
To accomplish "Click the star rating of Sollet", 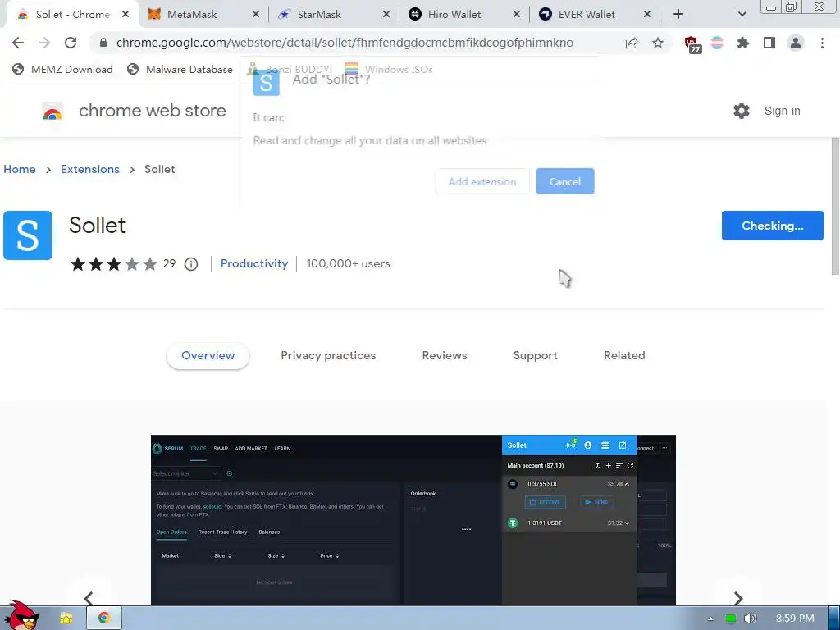I will pos(113,264).
